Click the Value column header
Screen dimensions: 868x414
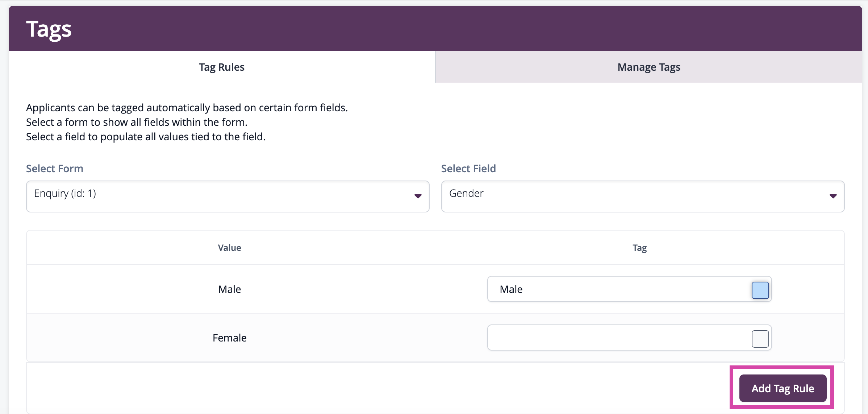[x=229, y=248]
